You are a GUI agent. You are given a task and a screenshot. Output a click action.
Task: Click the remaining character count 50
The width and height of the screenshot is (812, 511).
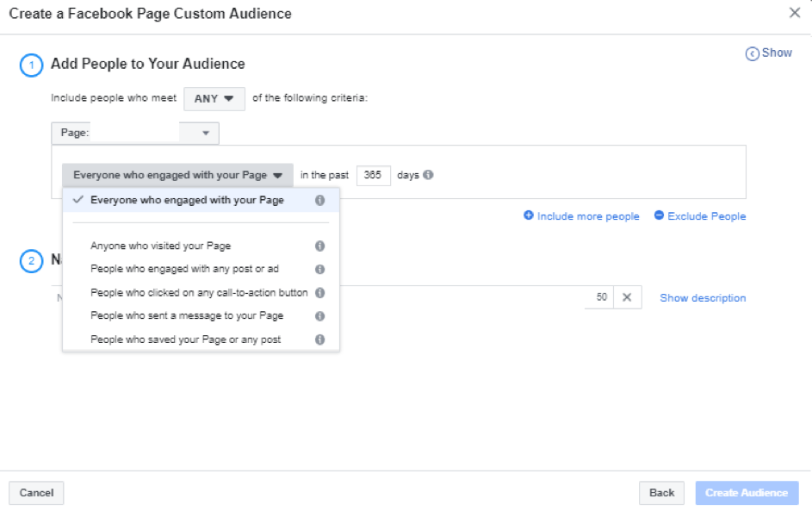coord(601,297)
